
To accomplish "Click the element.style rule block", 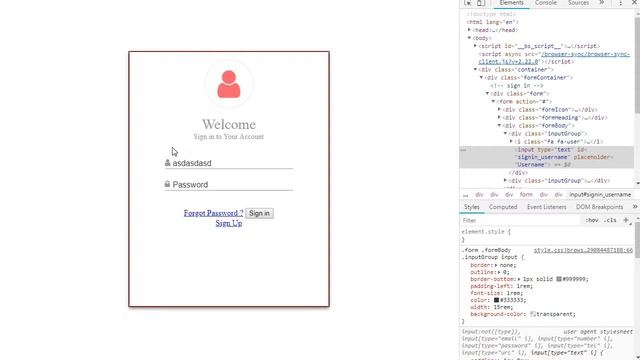I will tap(547, 236).
